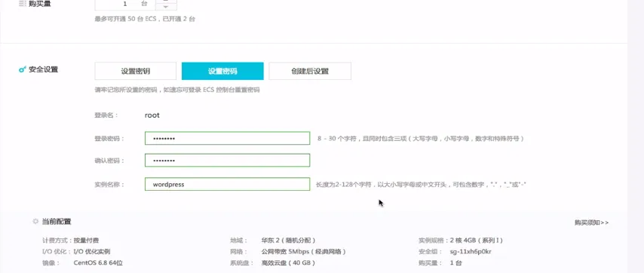
Task: Click the image value CentOS 6.8 64位
Action: pos(98,262)
